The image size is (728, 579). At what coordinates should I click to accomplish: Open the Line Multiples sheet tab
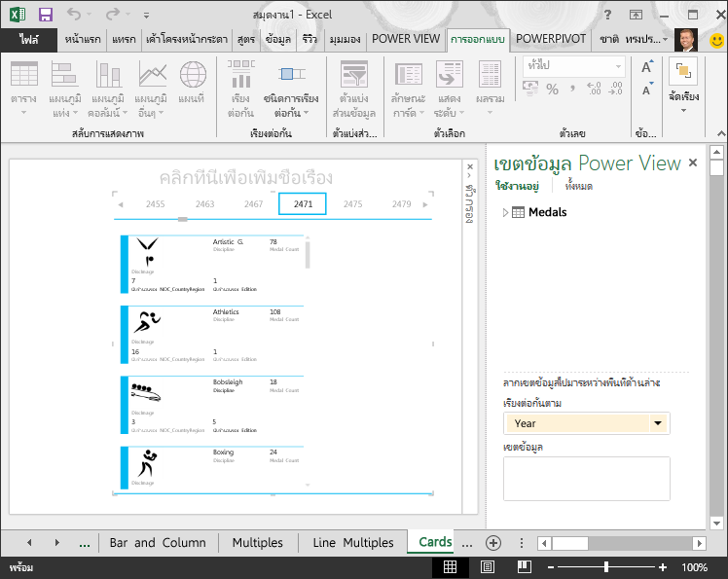(x=353, y=542)
